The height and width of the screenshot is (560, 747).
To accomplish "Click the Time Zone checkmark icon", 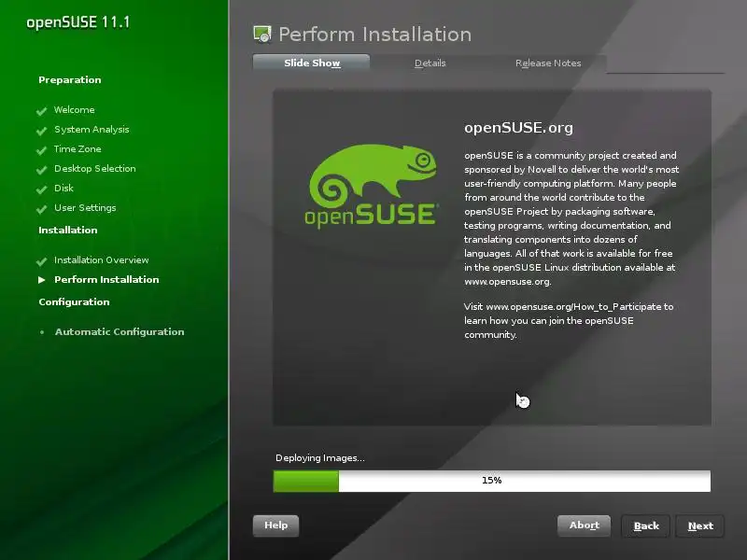I will [x=42, y=150].
